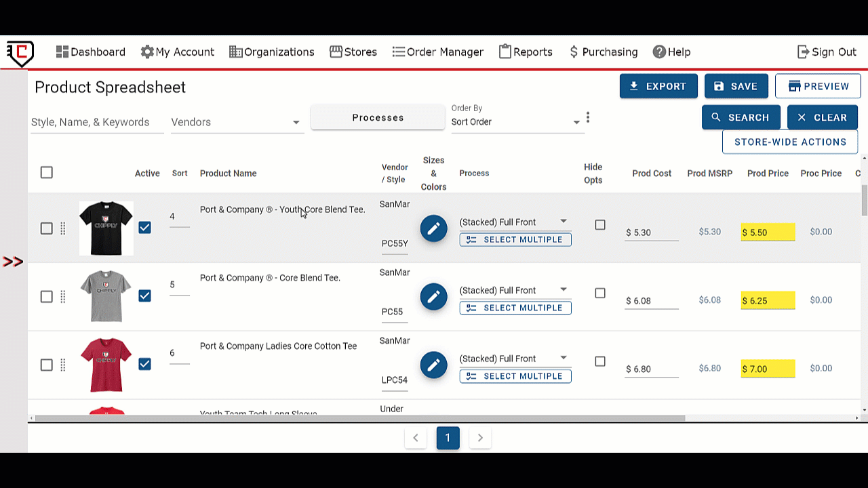Open the Order By Sort Order dropdown
The width and height of the screenshot is (868, 488).
pos(517,122)
